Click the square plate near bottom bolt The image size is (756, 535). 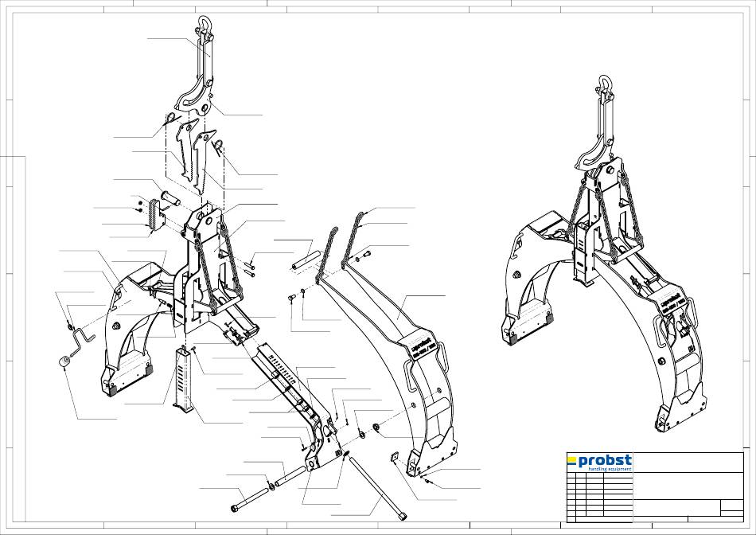tap(394, 457)
